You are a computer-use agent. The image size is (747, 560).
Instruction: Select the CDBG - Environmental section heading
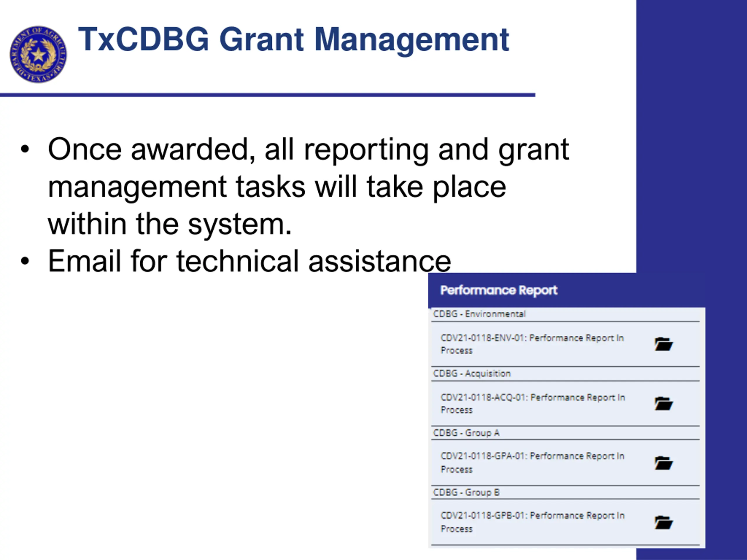479,314
